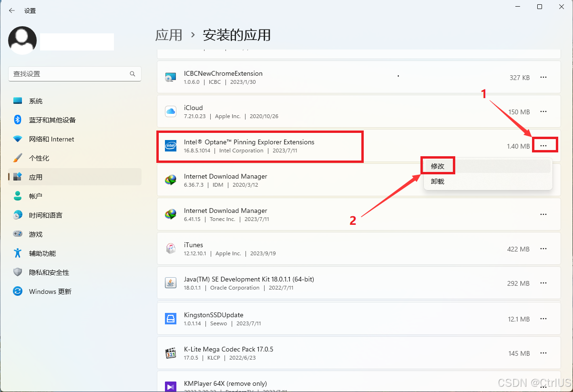Open the three-dot menu for KMPlayer 64X
The width and height of the screenshot is (573, 392).
click(543, 386)
